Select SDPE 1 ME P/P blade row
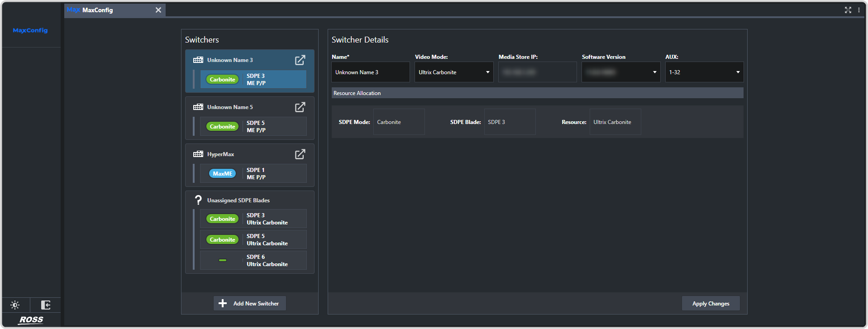This screenshot has height=329, width=868. tap(253, 174)
